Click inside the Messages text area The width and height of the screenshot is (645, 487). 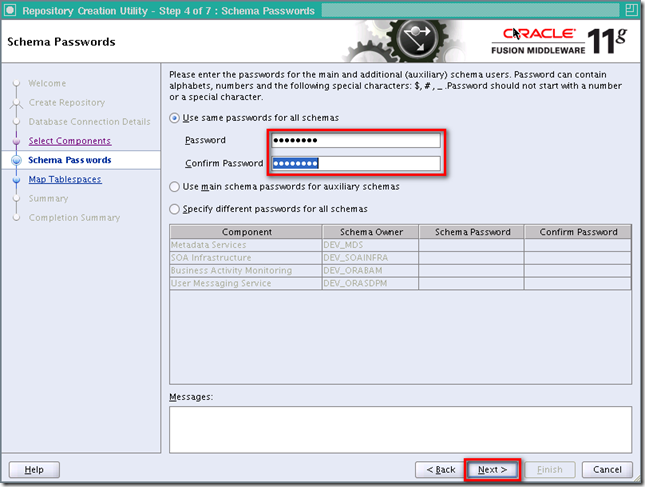click(400, 429)
